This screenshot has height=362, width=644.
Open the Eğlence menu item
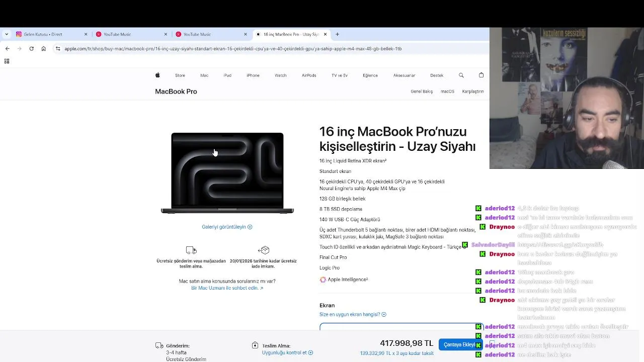point(370,75)
